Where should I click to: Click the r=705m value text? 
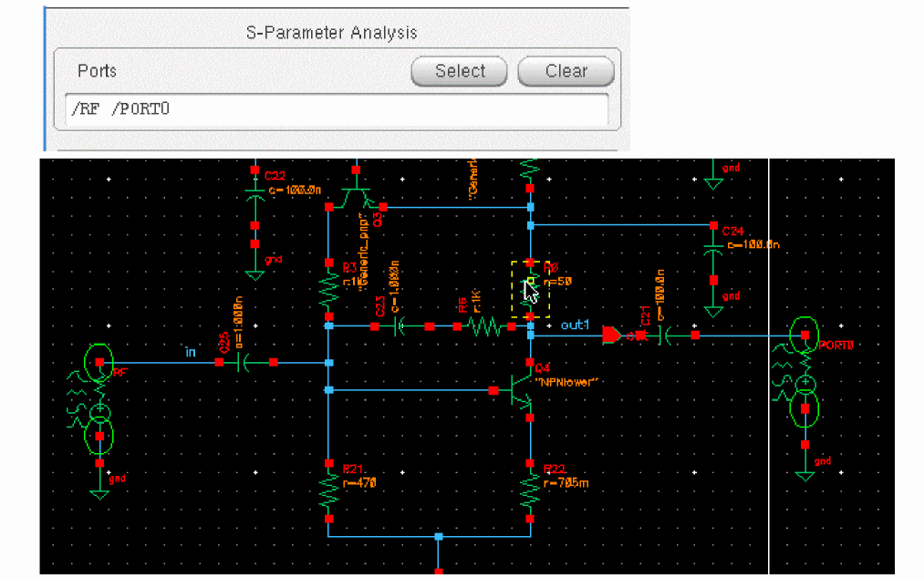pyautogui.click(x=566, y=483)
